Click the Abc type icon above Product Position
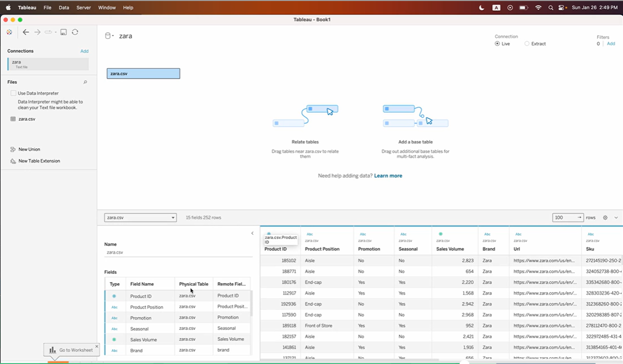The image size is (623, 364). point(310,234)
